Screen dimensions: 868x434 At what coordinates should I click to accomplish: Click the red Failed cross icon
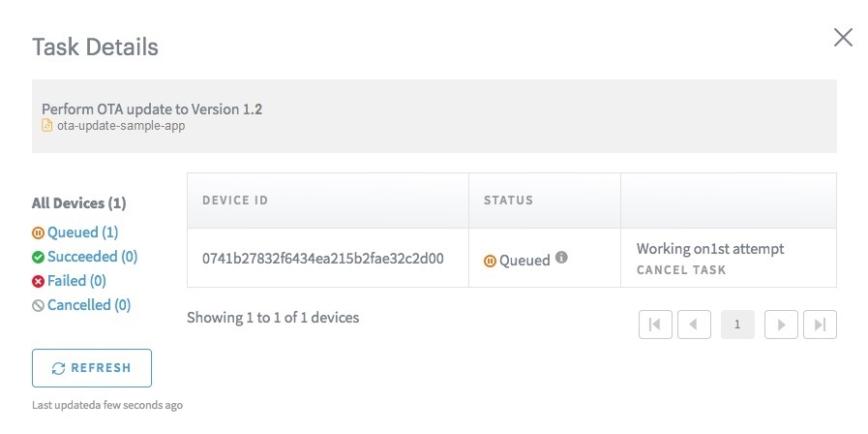coord(38,282)
